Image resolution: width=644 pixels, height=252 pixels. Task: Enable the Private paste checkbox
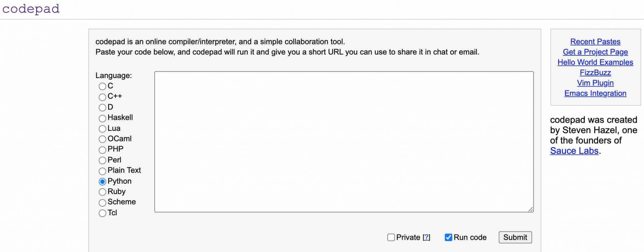391,238
